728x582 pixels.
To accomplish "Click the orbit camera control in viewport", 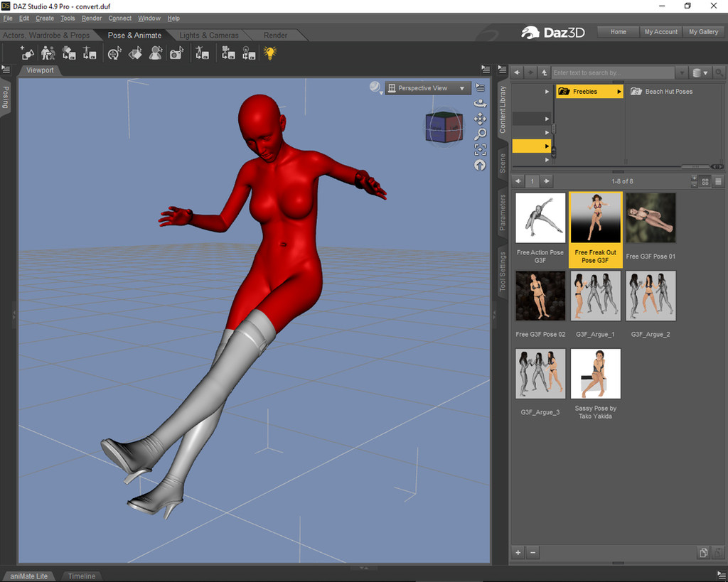I will (x=480, y=103).
